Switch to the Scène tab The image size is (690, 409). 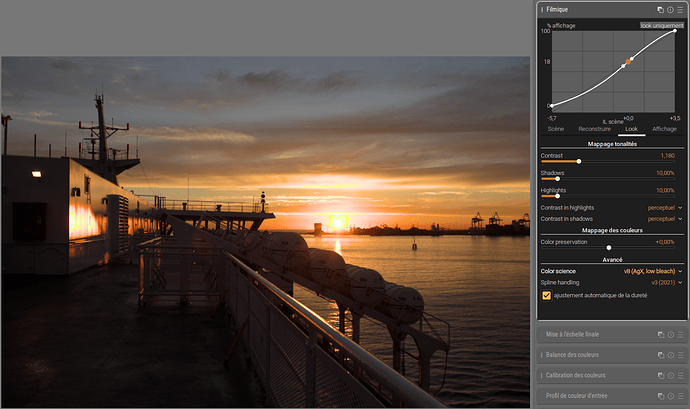tap(556, 129)
